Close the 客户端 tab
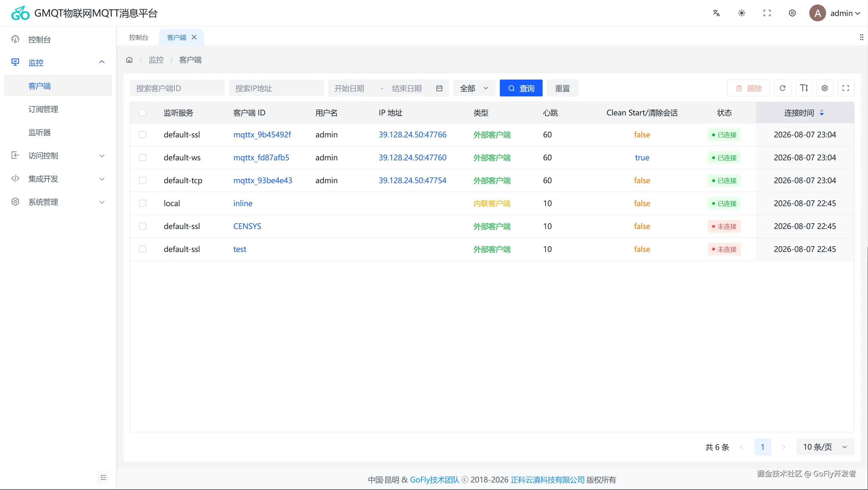 tap(194, 37)
